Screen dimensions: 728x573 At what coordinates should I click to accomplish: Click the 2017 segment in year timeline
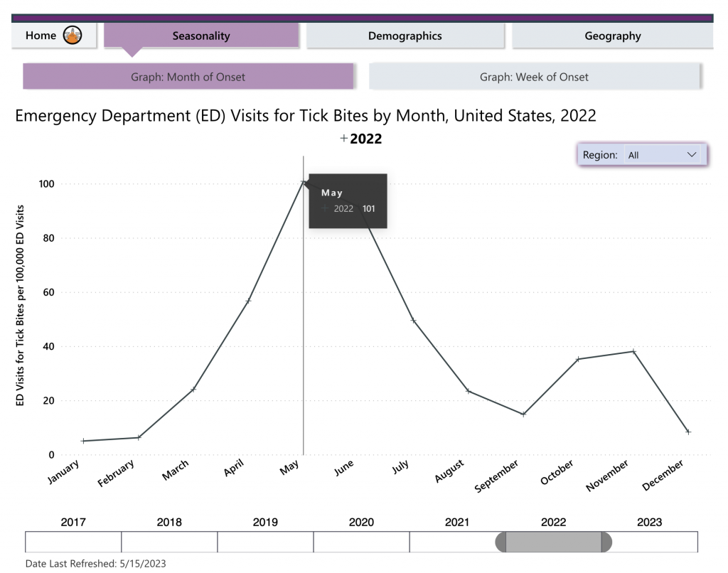click(73, 542)
